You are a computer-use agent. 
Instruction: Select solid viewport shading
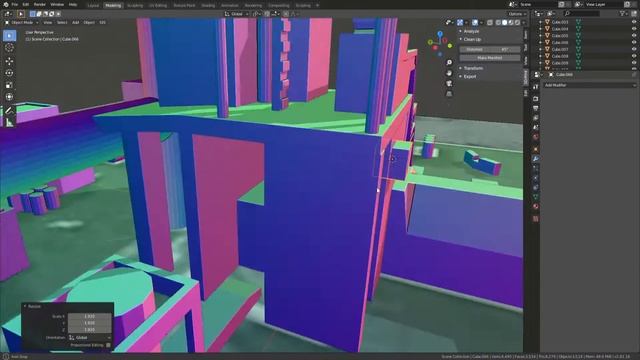coord(504,22)
